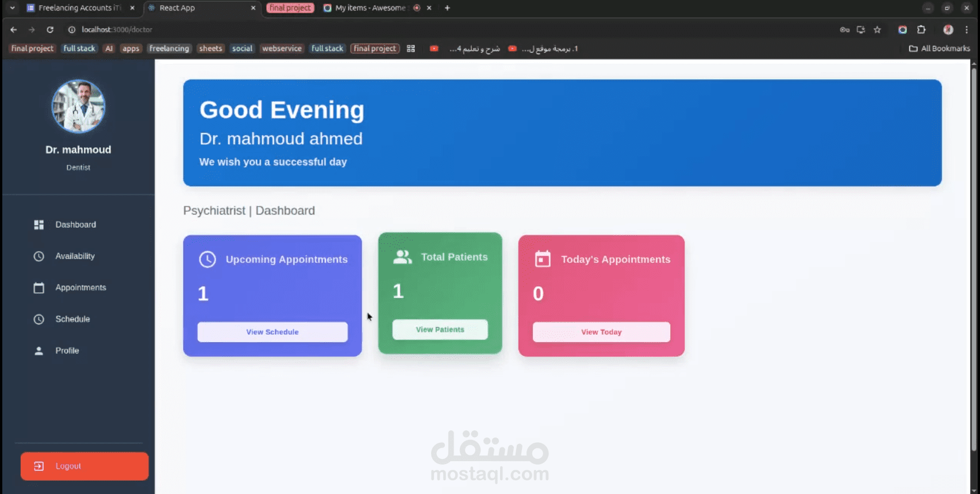Image resolution: width=980 pixels, height=494 pixels.
Task: Click the Today's Appointments count 0
Action: (538, 294)
